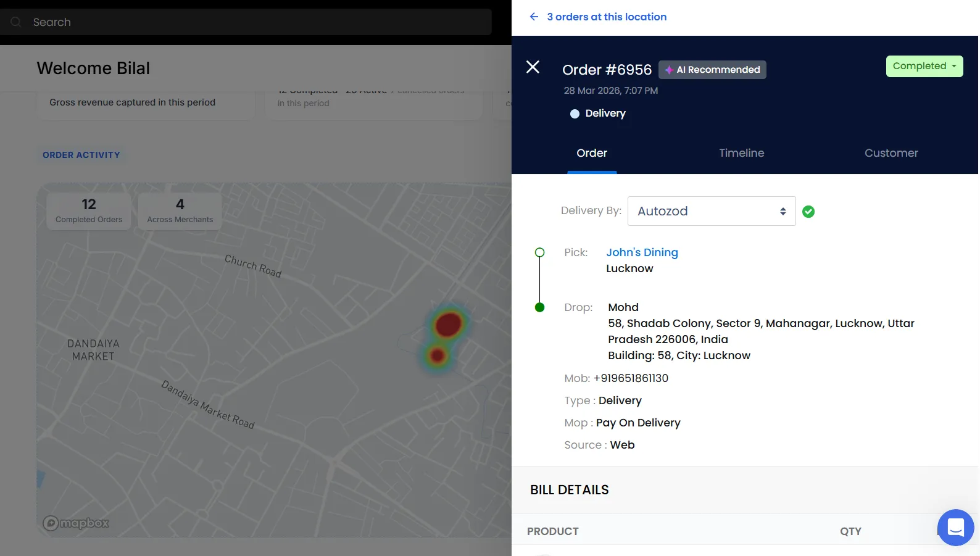This screenshot has height=556, width=980.
Task: Click the search magnifier icon
Action: tap(16, 22)
